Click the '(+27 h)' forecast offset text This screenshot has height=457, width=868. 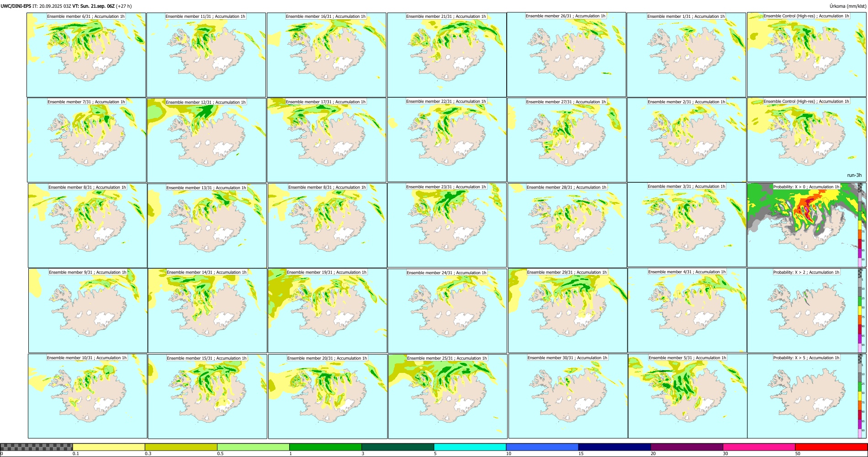[124, 6]
